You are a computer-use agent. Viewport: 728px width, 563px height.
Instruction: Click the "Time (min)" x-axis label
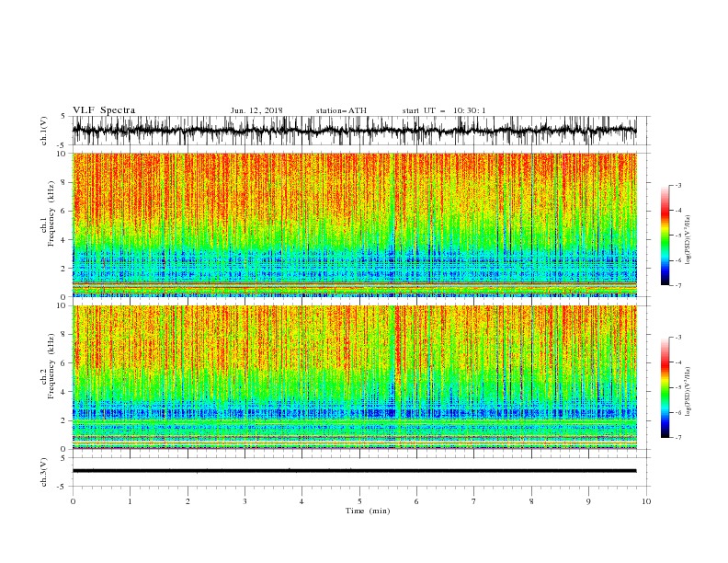(x=368, y=511)
